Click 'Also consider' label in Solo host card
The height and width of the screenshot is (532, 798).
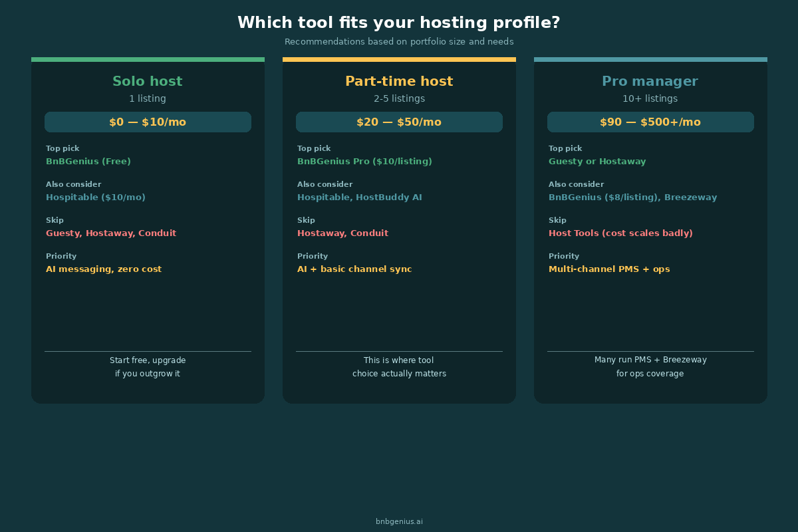point(74,184)
